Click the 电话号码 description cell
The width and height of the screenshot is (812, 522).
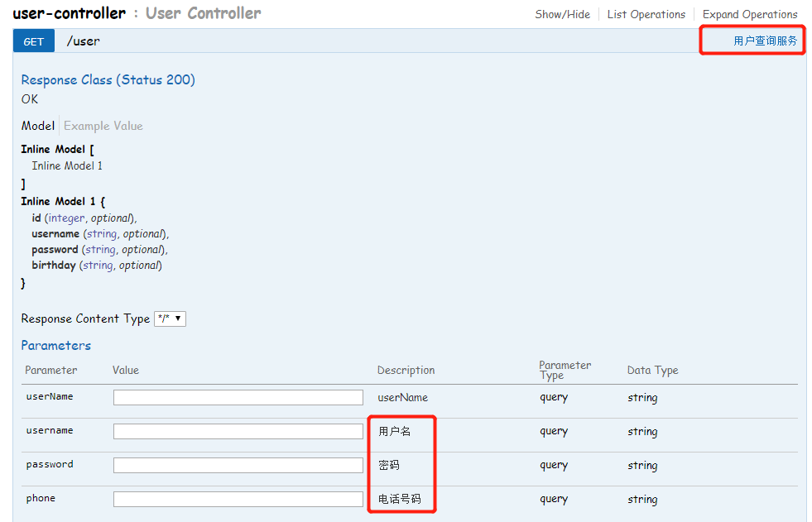[399, 499]
